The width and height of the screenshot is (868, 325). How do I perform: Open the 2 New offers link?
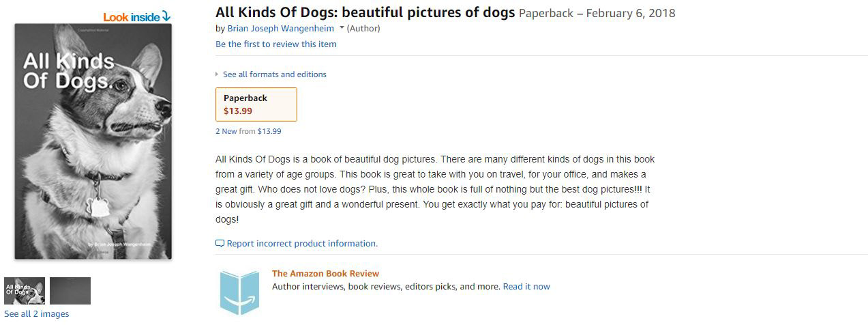[x=225, y=131]
